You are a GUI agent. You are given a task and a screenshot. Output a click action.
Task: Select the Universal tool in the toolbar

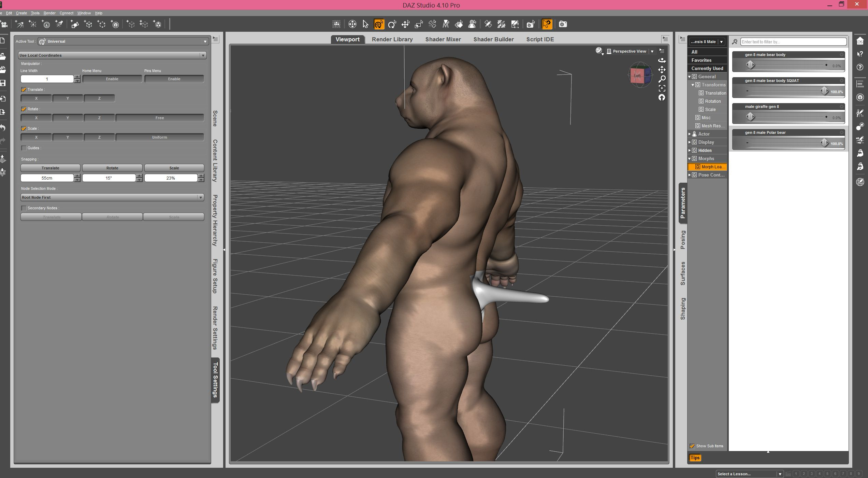click(379, 24)
